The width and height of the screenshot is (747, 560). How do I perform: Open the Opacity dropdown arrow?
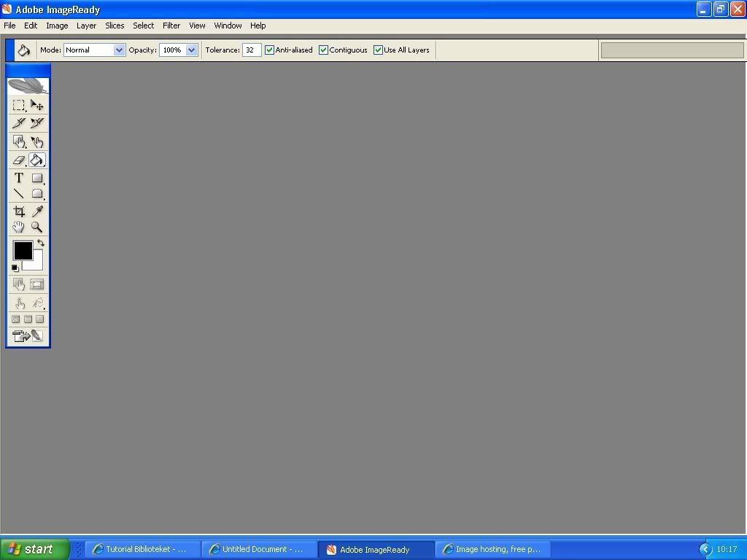tap(192, 50)
